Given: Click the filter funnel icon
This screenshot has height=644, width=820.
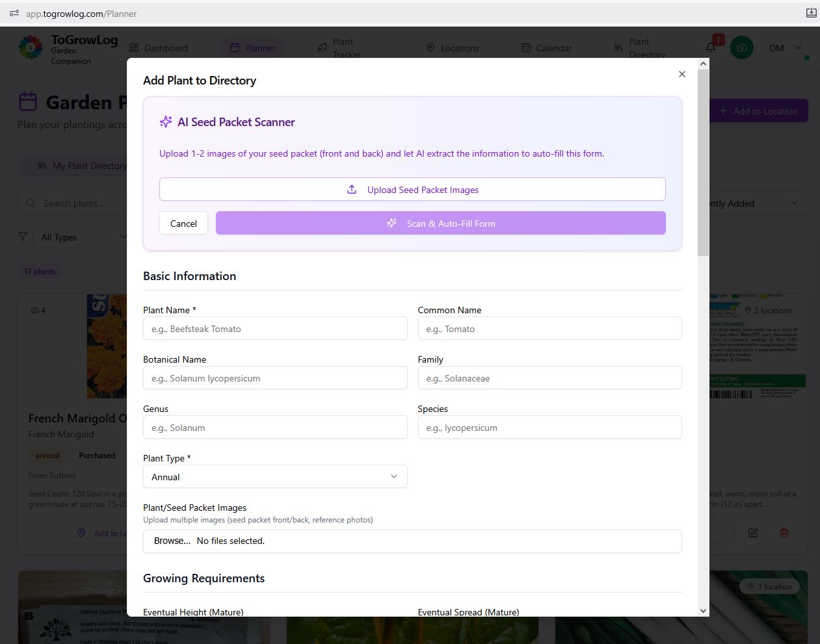Looking at the screenshot, I should 23,237.
